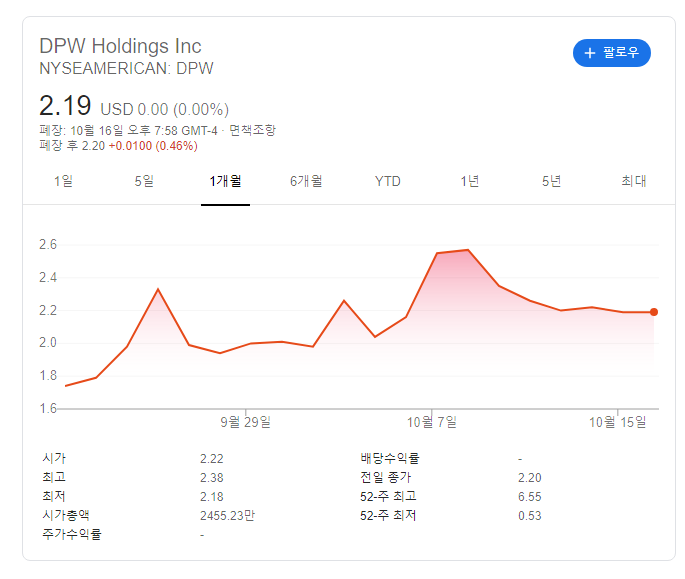The width and height of the screenshot is (685, 579).
Task: Switch to the YTD chart tab
Action: (x=388, y=181)
